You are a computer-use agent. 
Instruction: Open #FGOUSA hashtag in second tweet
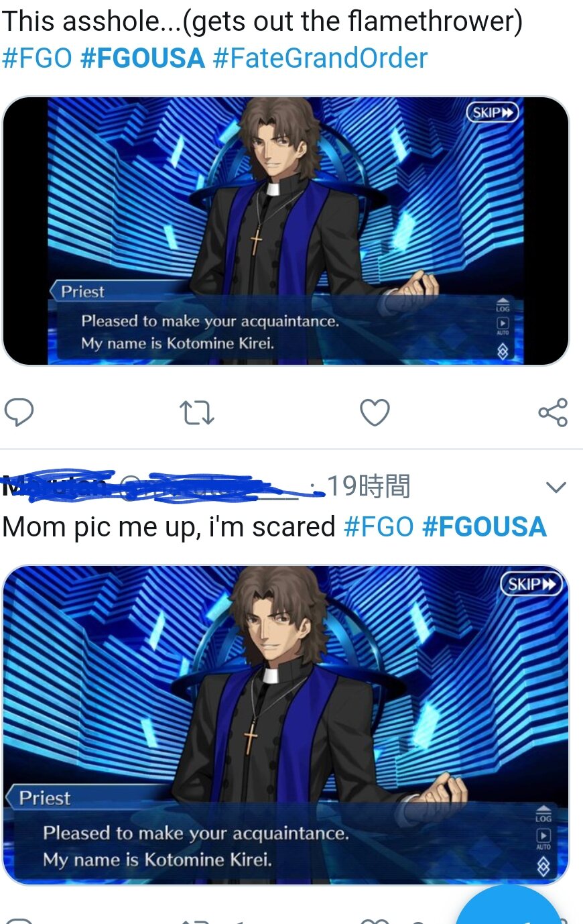tap(484, 527)
